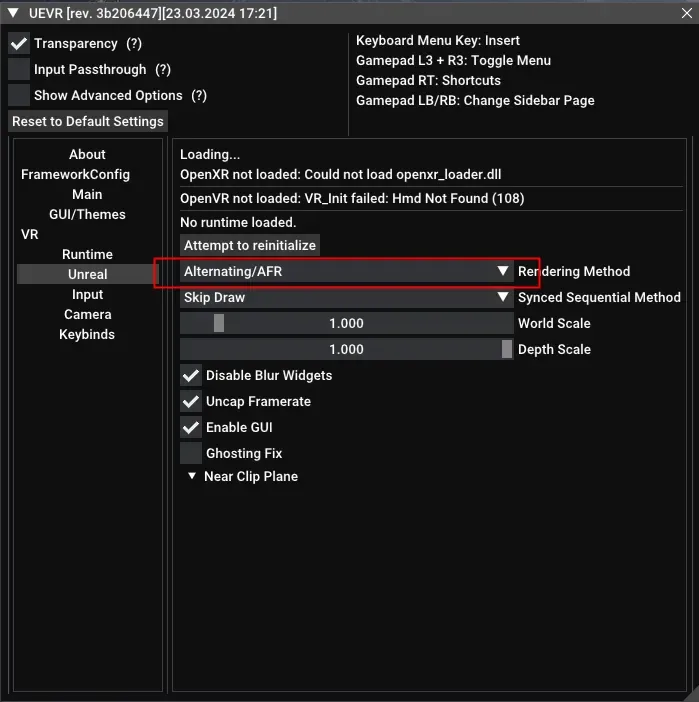699x702 pixels.
Task: Click 'Gamepad LB/RB: Change Sidebar Page' text
Action: [x=475, y=100]
